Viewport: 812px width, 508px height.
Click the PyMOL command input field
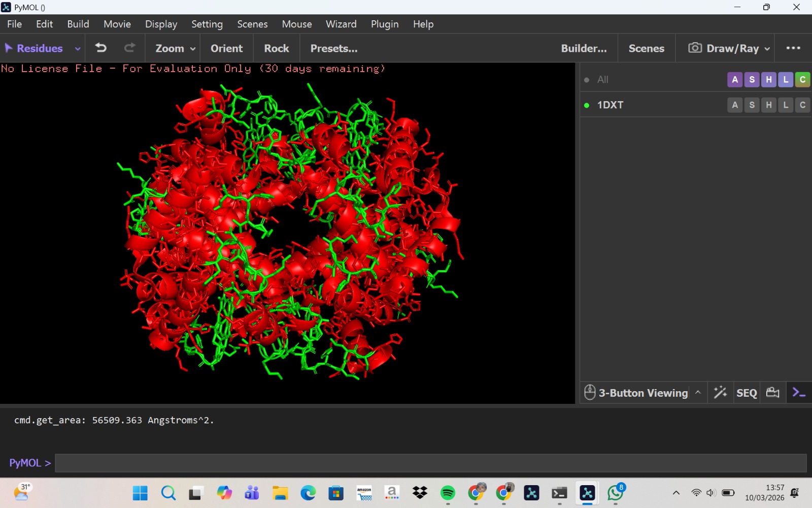point(430,463)
